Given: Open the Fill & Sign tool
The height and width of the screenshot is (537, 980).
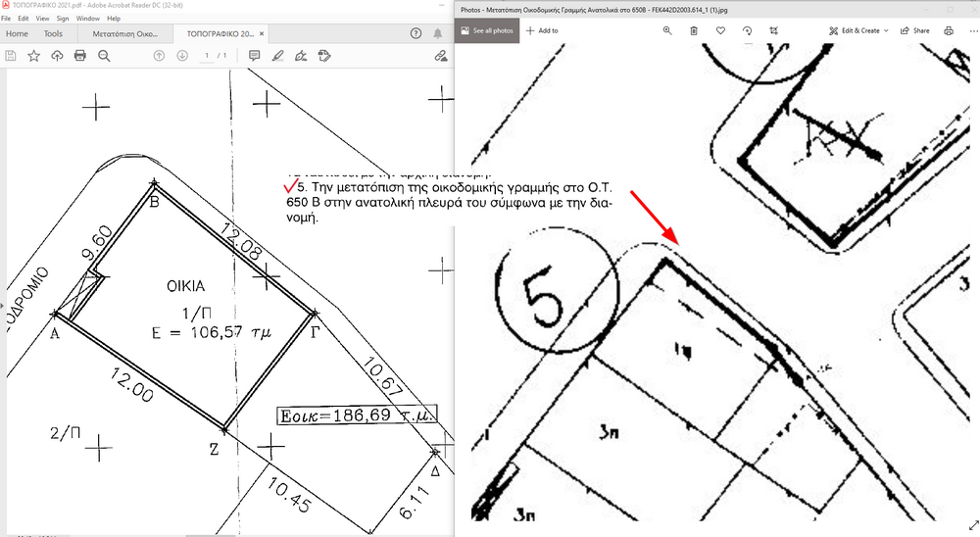Looking at the screenshot, I should tap(301, 56).
